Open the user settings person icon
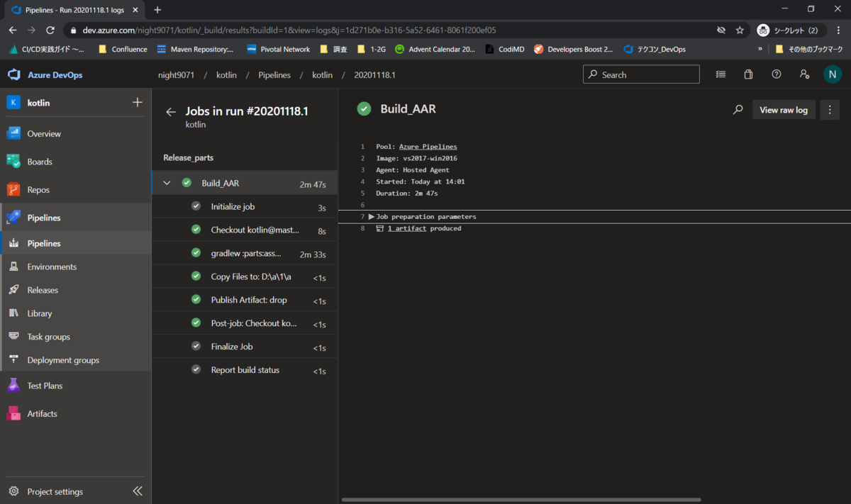Image resolution: width=851 pixels, height=504 pixels. point(804,74)
